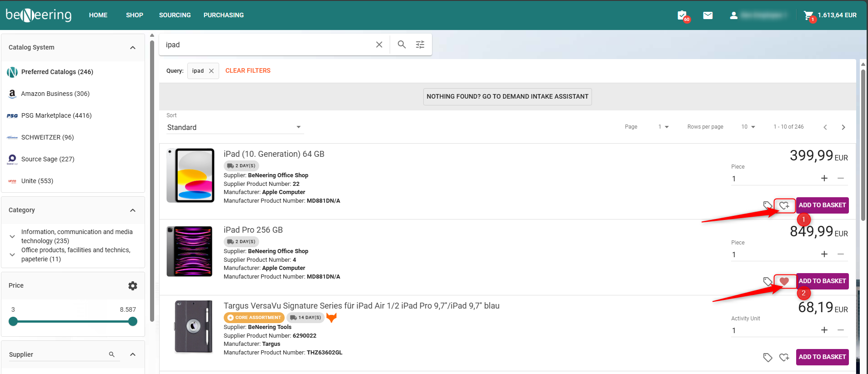Open the shopping basket cart icon
Viewport: 868px width, 374px height.
808,15
